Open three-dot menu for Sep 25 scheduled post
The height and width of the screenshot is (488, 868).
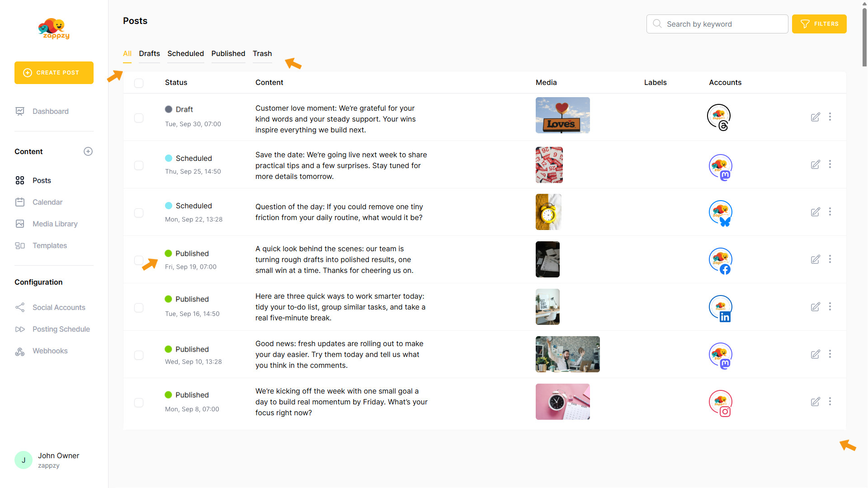(830, 164)
